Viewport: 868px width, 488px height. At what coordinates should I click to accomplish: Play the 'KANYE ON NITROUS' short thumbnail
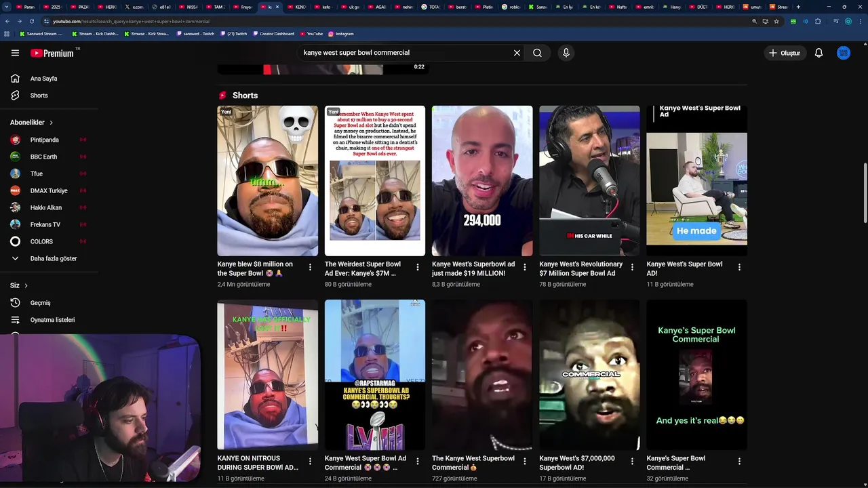tap(267, 375)
